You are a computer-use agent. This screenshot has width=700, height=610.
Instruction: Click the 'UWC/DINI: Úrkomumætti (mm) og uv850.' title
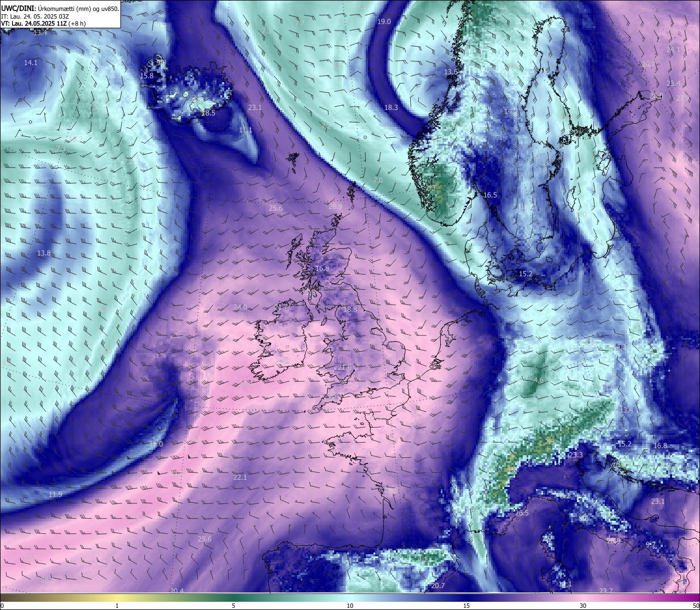click(x=60, y=8)
